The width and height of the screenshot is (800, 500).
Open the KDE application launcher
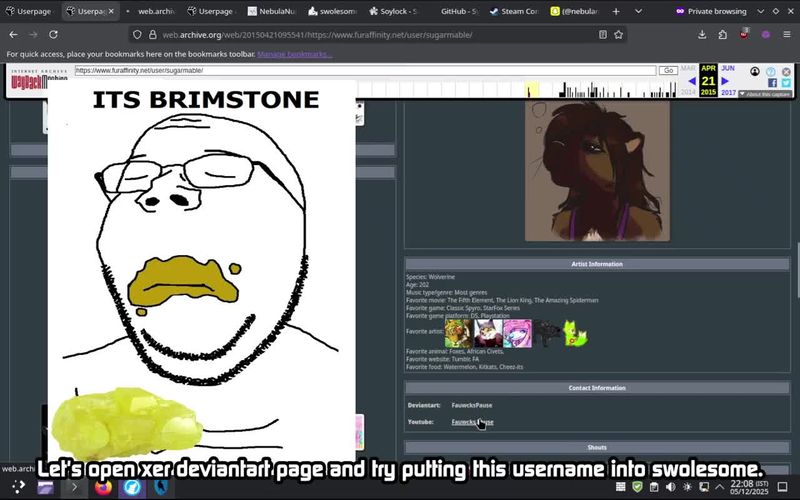[17, 487]
